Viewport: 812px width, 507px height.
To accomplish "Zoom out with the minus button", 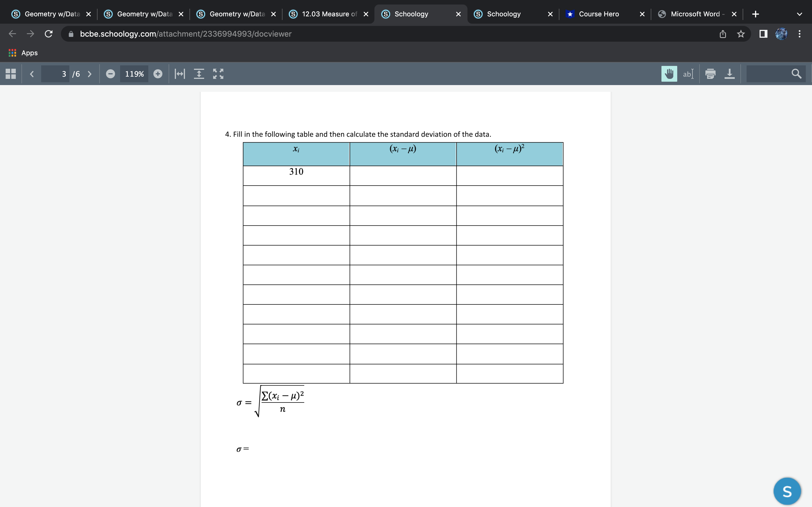I will tap(111, 74).
